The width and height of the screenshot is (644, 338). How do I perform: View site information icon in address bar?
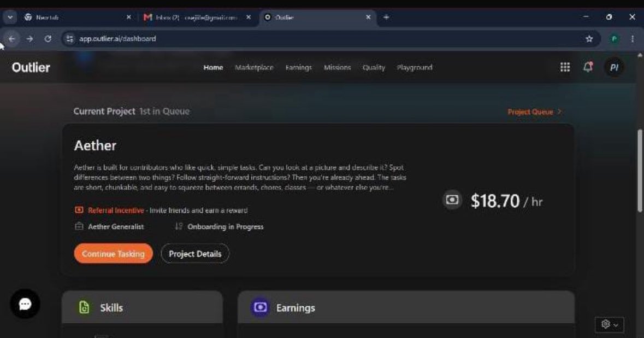pos(70,39)
